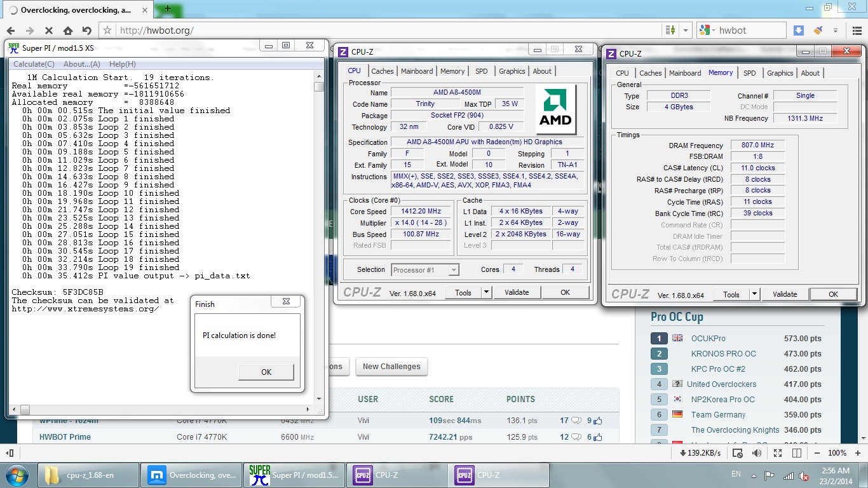Screen dimensions: 868x488
Task: Click OK in left CPU-Z window
Action: click(x=565, y=292)
